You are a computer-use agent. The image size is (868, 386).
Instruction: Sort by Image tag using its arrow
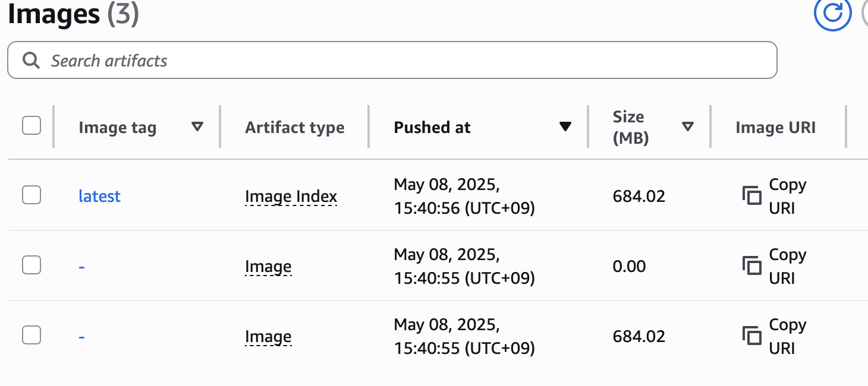coord(197,126)
